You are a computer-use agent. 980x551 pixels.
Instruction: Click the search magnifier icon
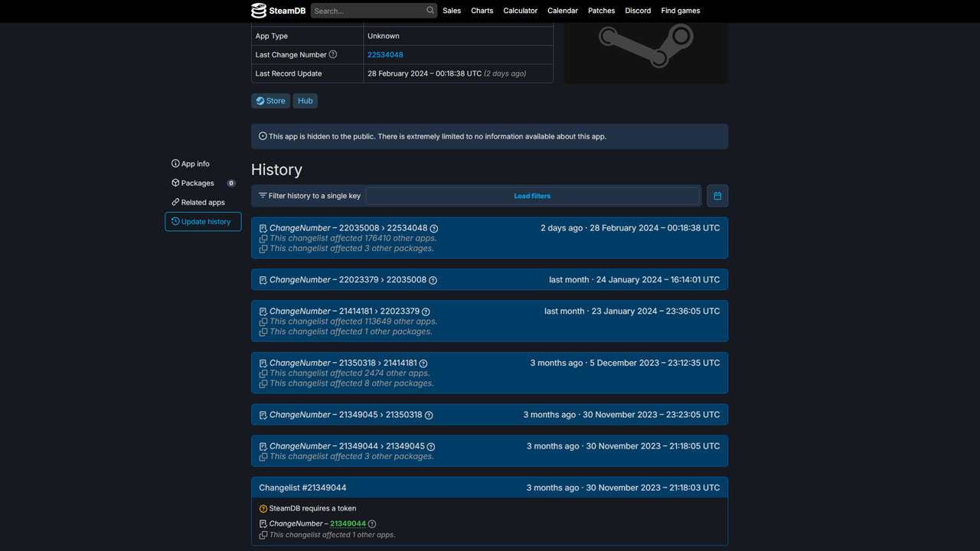pyautogui.click(x=430, y=11)
